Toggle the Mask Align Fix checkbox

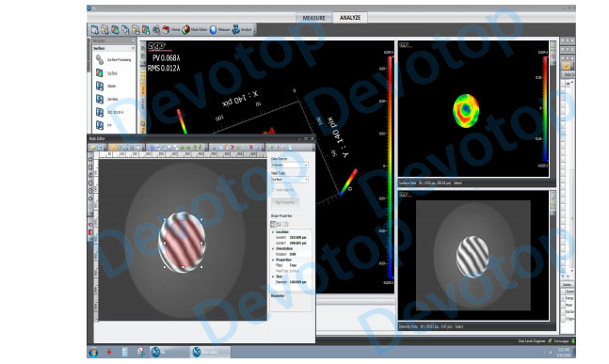coord(273,190)
